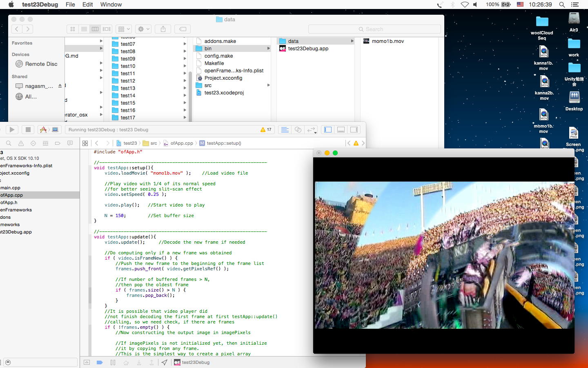The width and height of the screenshot is (588, 368).
Task: Toggle breakpoints activation in debug bar
Action: coord(99,362)
